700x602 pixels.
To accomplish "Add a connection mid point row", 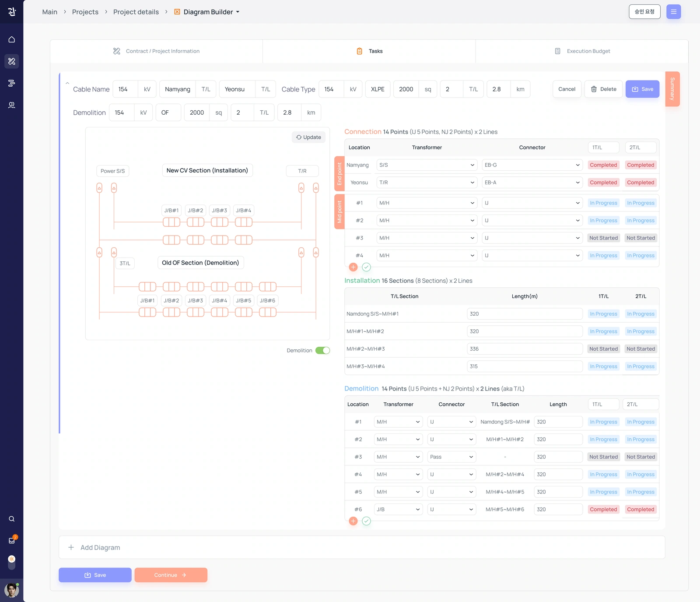I will [x=353, y=267].
